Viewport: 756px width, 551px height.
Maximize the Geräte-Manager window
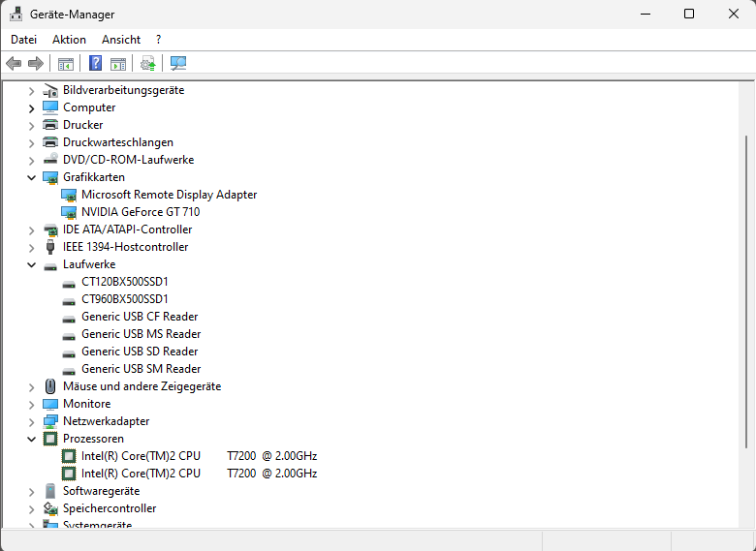tap(689, 14)
